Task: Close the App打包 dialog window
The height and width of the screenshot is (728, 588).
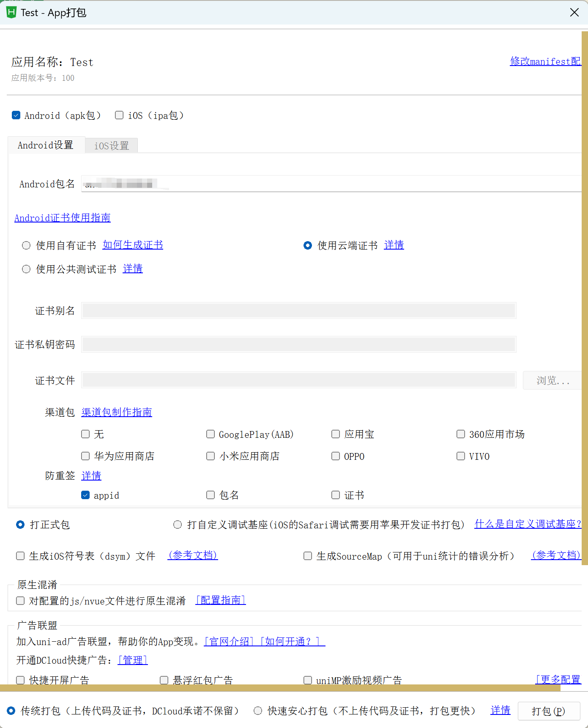Action: (x=574, y=13)
